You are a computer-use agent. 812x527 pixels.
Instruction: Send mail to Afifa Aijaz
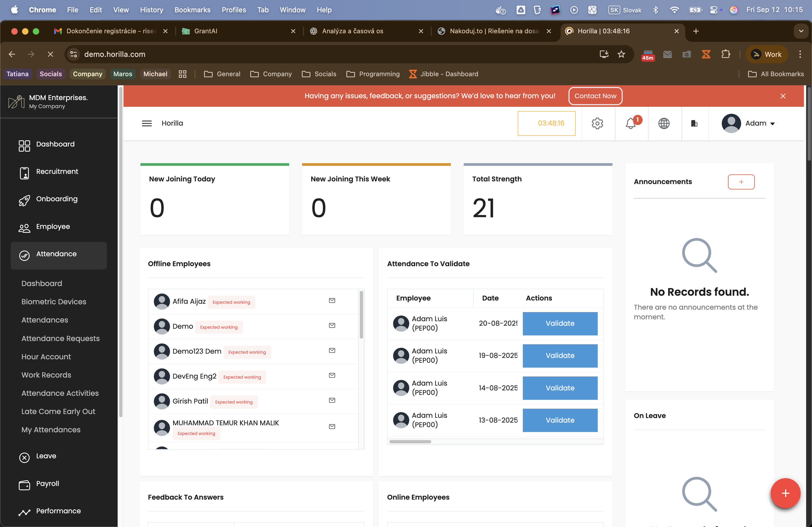332,300
